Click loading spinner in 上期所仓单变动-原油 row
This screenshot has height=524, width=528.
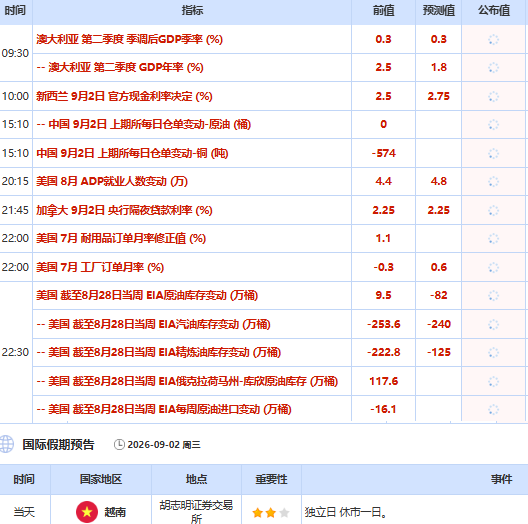pyautogui.click(x=493, y=125)
